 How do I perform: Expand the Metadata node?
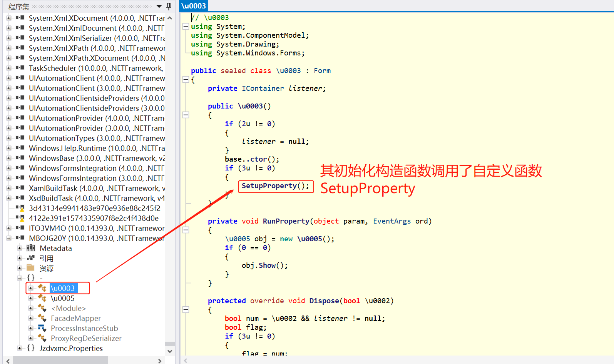click(19, 248)
